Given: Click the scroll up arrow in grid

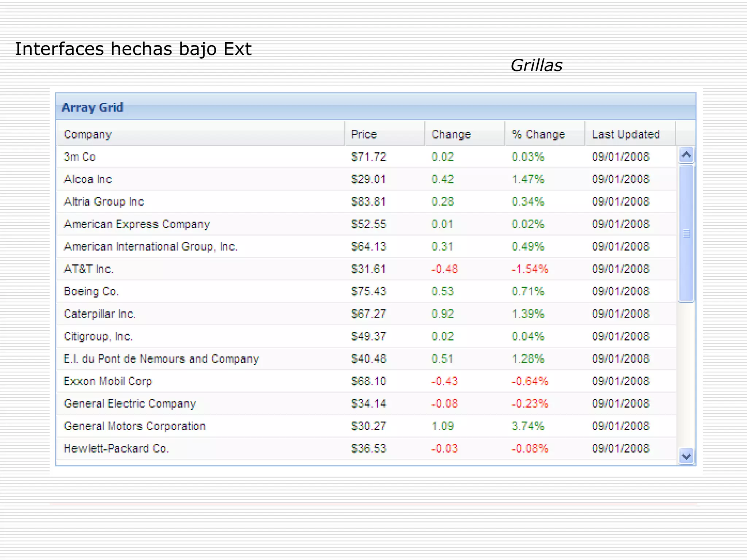Looking at the screenshot, I should coord(686,155).
